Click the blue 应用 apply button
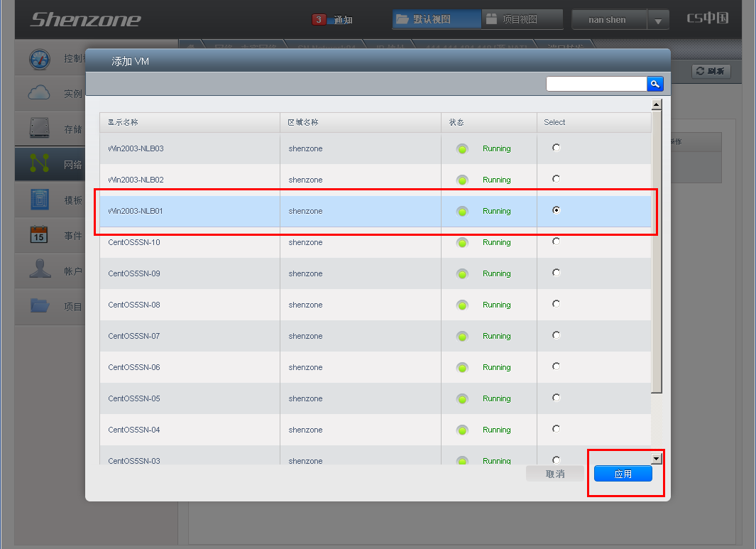 [x=623, y=474]
